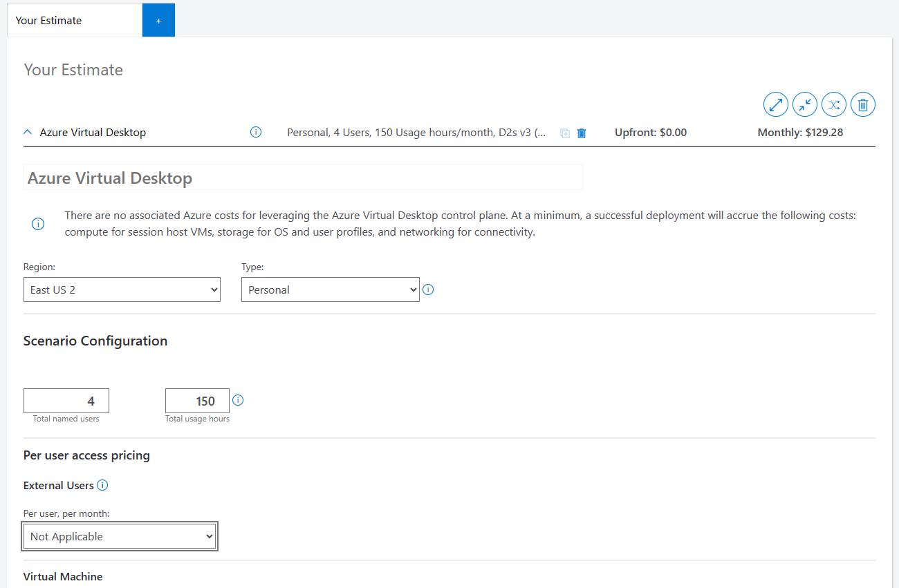Screen dimensions: 899x588
Task: Expand all estimate items icon
Action: pyautogui.click(x=776, y=104)
